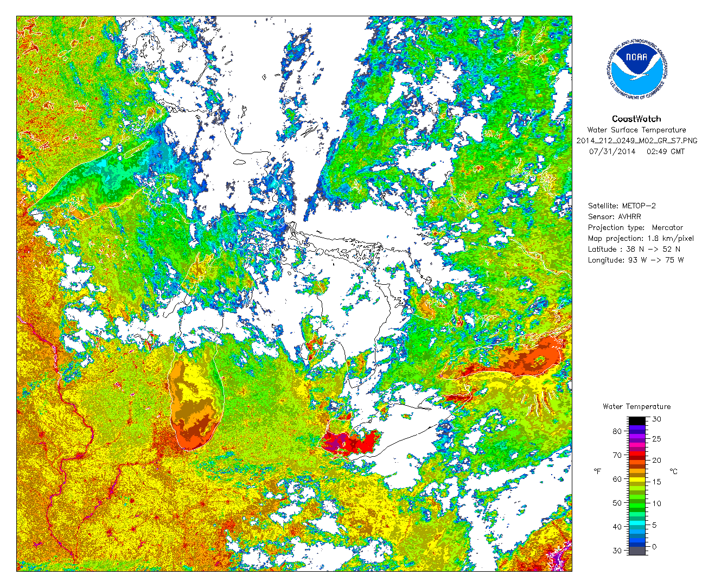Image resolution: width=702 pixels, height=588 pixels.
Task: Click the Projection type Mercator line
Action: tap(635, 228)
